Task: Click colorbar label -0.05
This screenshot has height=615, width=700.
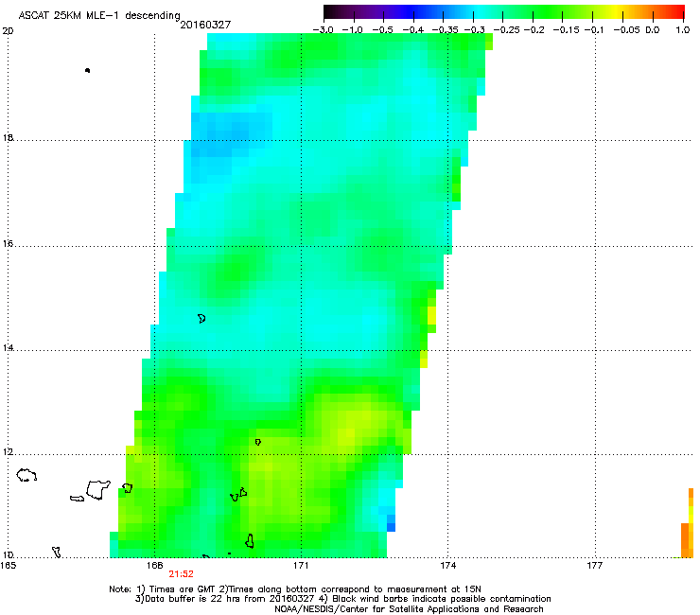Action: click(x=626, y=30)
